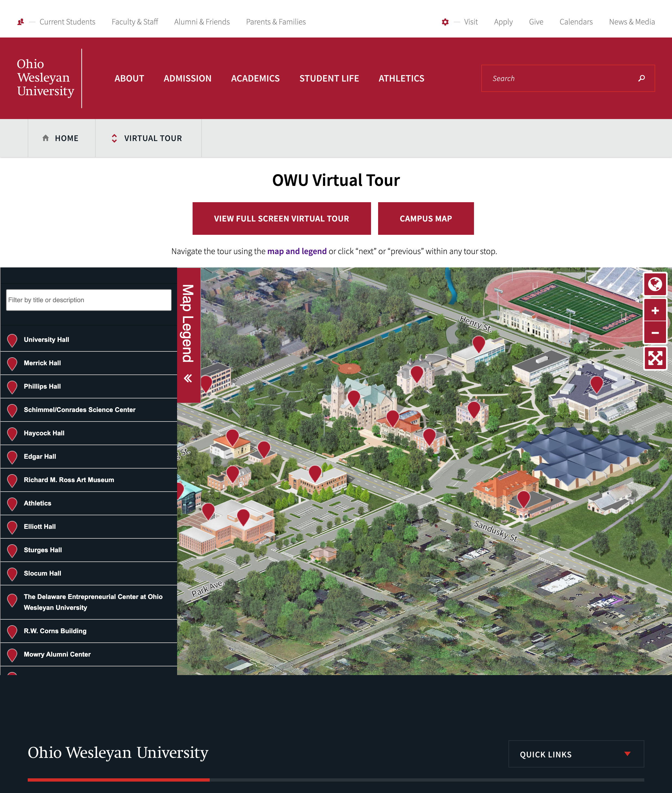Viewport: 672px width, 793px height.
Task: Click the map and legend link
Action: (x=297, y=251)
